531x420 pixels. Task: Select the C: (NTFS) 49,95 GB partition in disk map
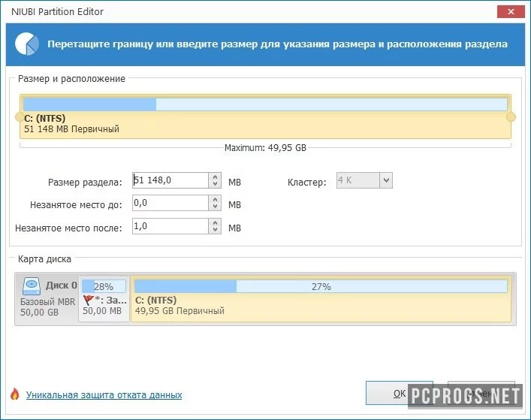pyautogui.click(x=321, y=299)
